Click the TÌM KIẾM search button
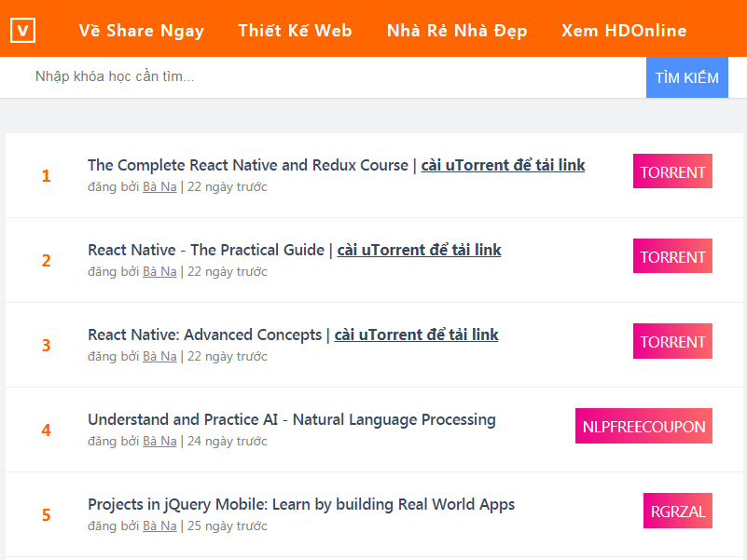The width and height of the screenshot is (747, 560). click(x=686, y=77)
